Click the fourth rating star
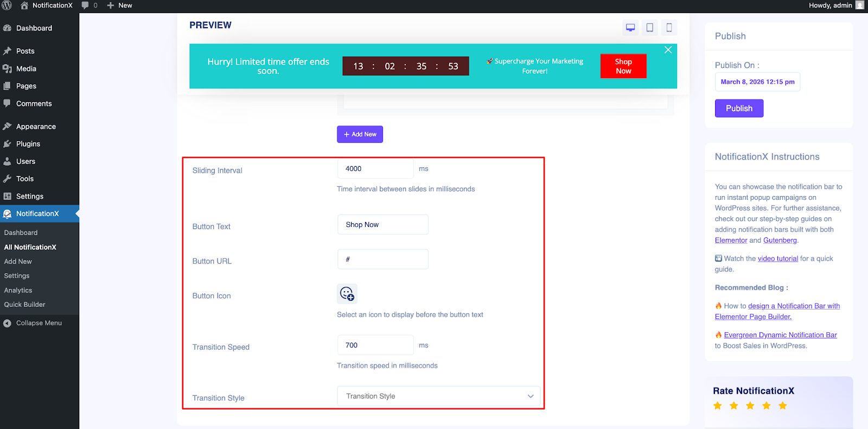Viewport: 868px width, 429px height. tap(767, 406)
